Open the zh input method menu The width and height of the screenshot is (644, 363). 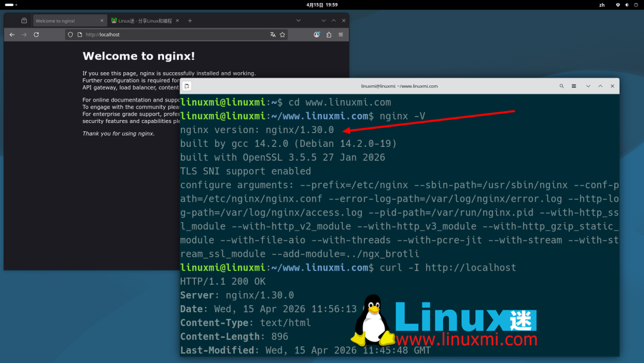point(602,5)
